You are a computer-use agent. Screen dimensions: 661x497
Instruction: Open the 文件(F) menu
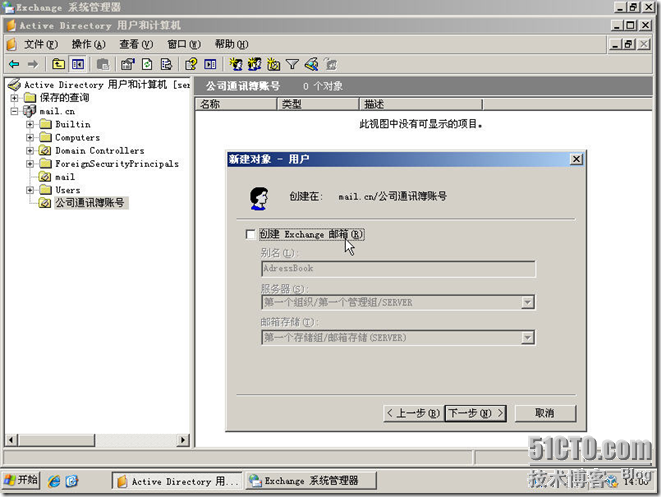[40, 44]
